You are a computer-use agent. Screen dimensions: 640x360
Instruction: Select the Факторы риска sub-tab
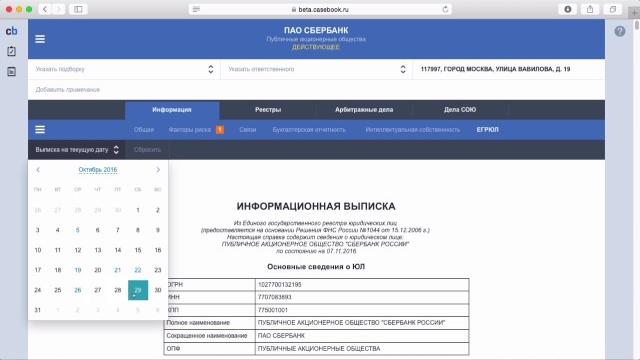190,129
